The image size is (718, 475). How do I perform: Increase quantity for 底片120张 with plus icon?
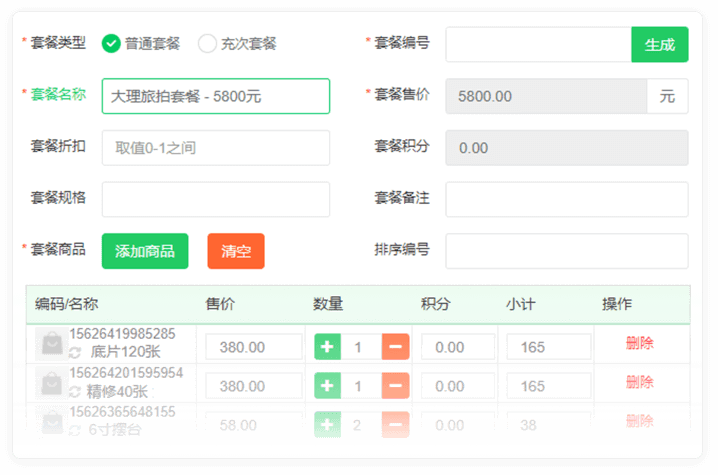(327, 347)
